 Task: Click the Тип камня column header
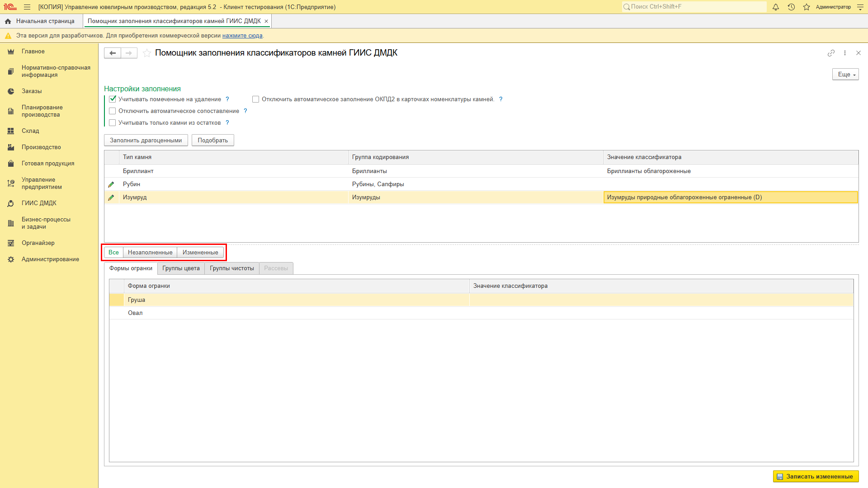(x=233, y=157)
